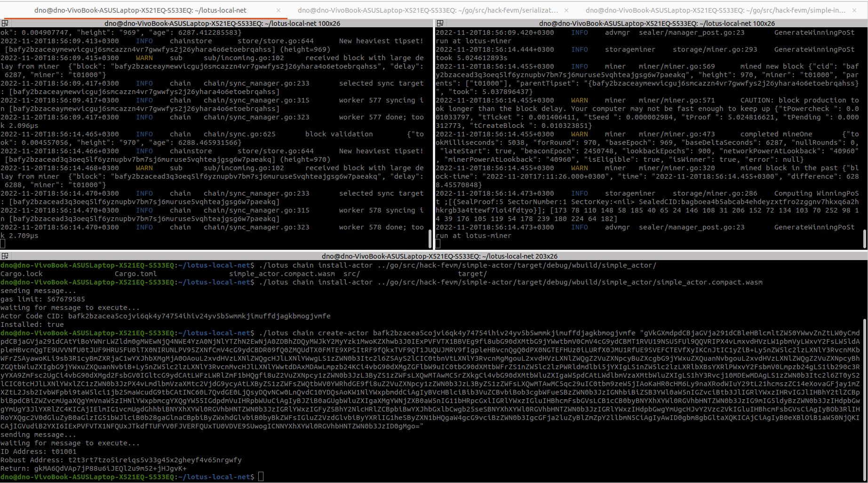
Task: Click 'Cargo.lock' in the file listing
Action: [x=21, y=274]
